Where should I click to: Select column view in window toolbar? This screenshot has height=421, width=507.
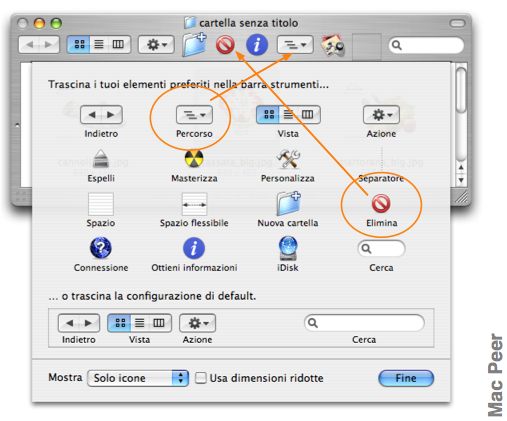[x=119, y=44]
